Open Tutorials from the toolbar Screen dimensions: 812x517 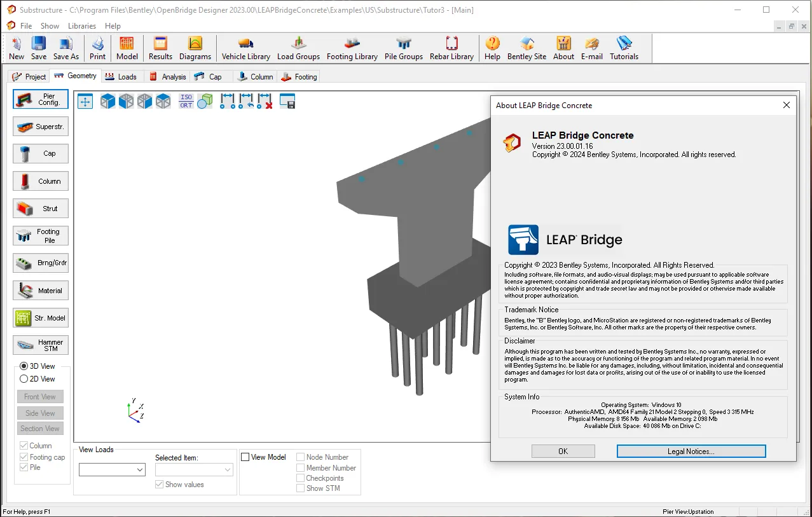[624, 48]
